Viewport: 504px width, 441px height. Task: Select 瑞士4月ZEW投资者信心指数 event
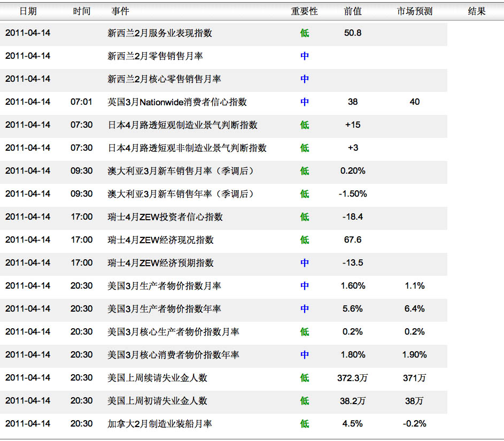click(165, 216)
